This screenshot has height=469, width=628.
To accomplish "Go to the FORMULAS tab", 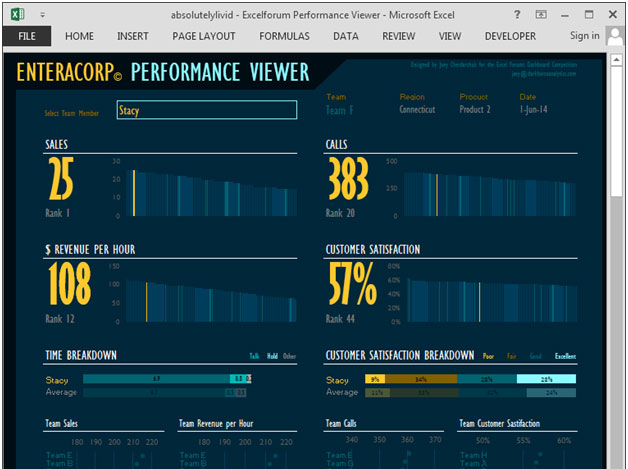I will pyautogui.click(x=284, y=36).
